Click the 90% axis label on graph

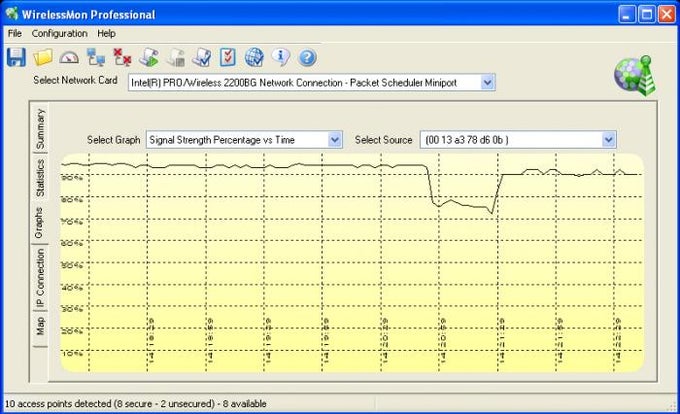[72, 178]
